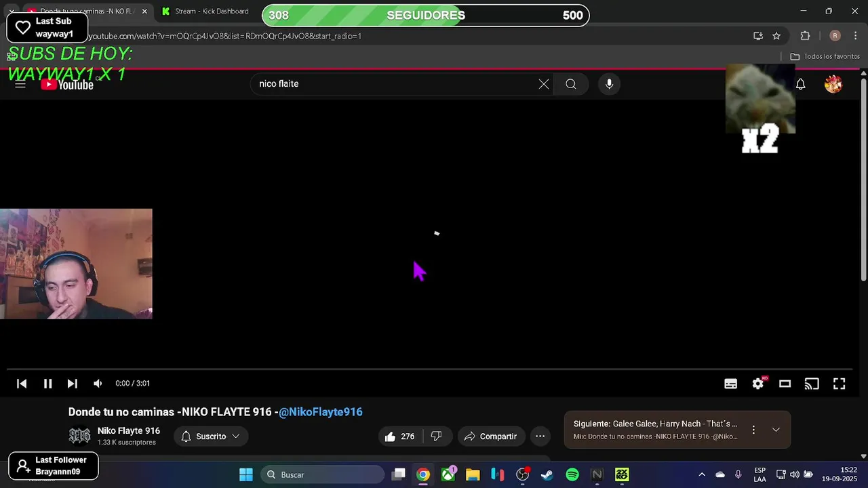Open more actions ellipsis below the video

coord(540,436)
